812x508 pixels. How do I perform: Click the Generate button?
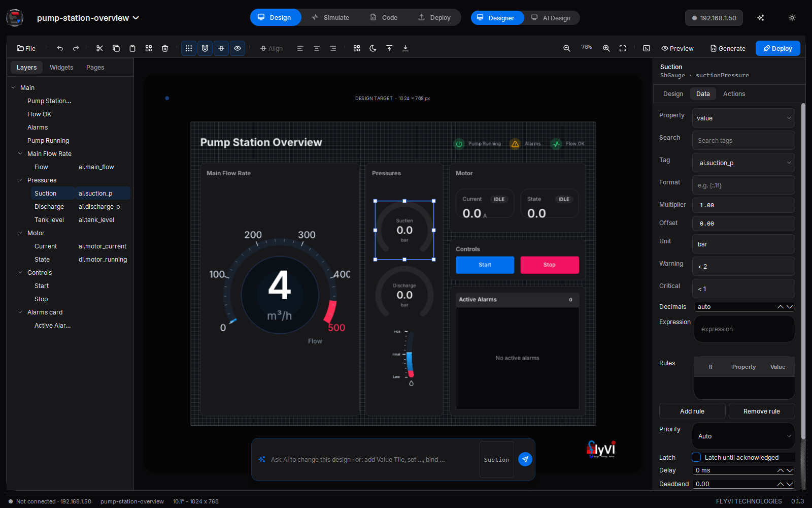[728, 48]
